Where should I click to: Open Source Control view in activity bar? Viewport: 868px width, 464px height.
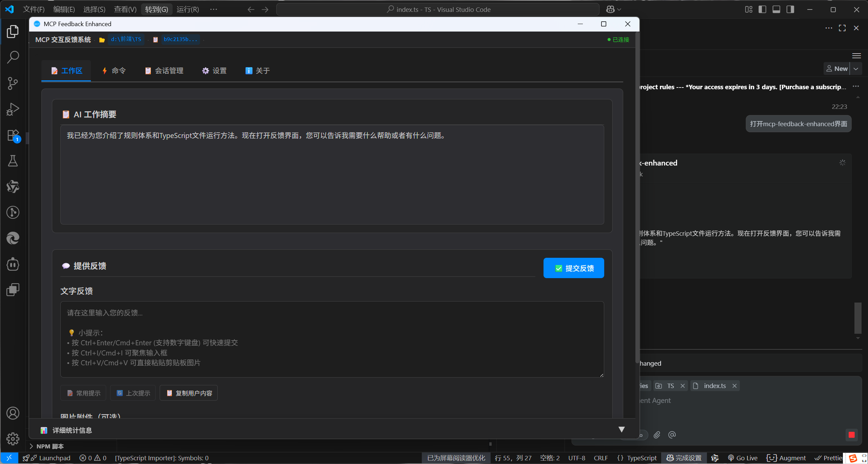tap(13, 83)
